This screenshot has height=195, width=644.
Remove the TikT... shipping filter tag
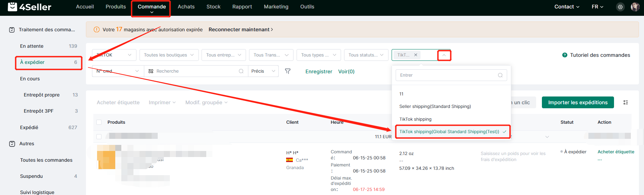pos(416,55)
